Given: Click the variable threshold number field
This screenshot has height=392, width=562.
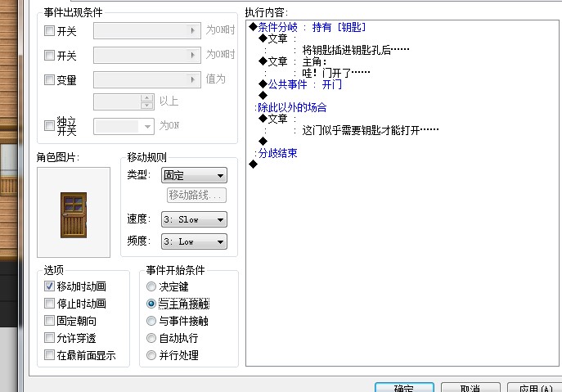Looking at the screenshot, I should pos(117,101).
